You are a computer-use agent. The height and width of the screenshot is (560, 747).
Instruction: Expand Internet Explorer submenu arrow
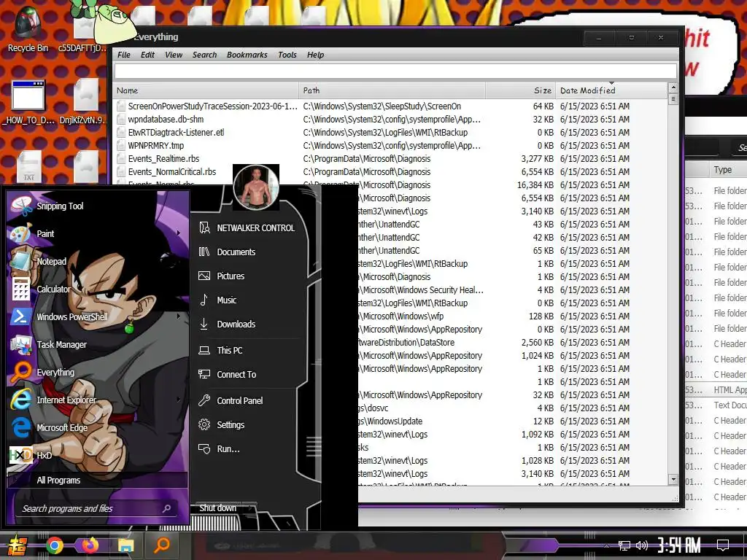click(179, 399)
